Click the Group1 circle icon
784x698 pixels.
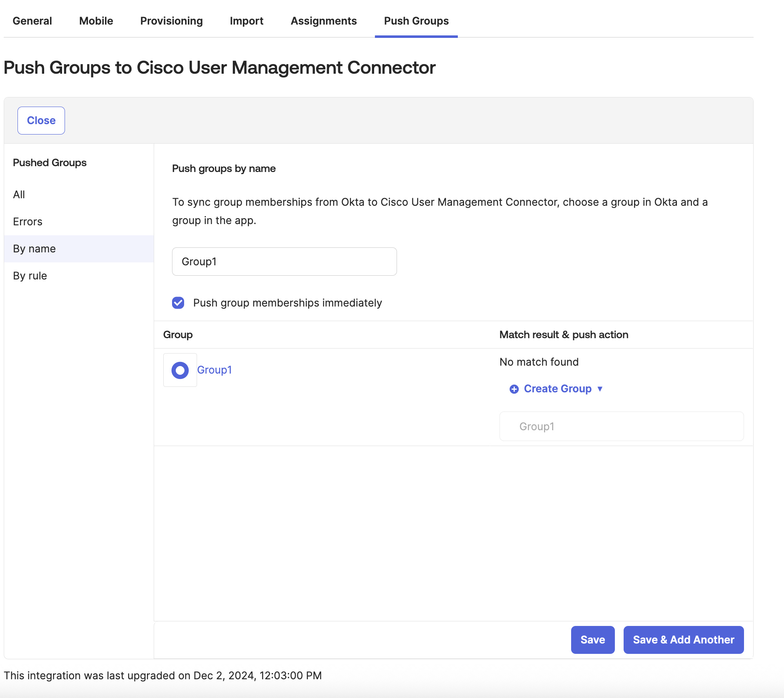coord(180,370)
